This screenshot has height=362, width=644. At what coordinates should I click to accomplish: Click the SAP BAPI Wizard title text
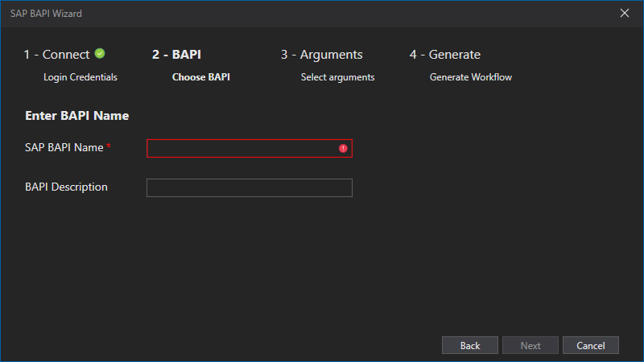(x=46, y=14)
